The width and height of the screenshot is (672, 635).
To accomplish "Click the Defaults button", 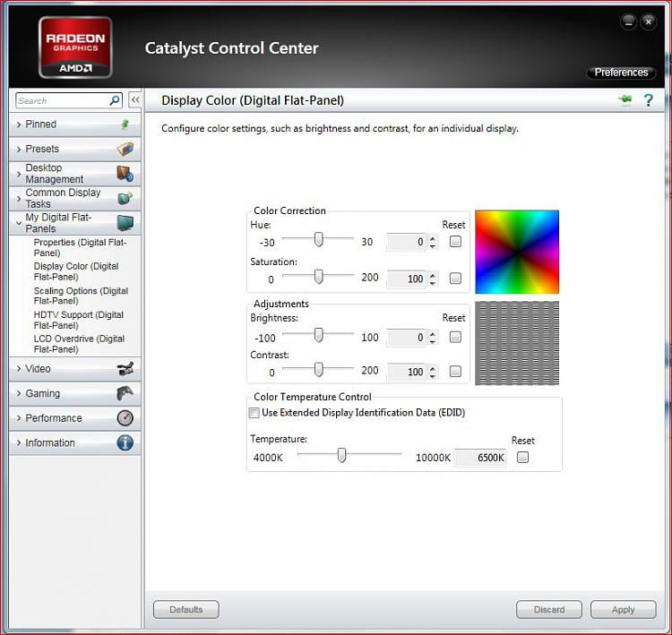I will [x=186, y=609].
